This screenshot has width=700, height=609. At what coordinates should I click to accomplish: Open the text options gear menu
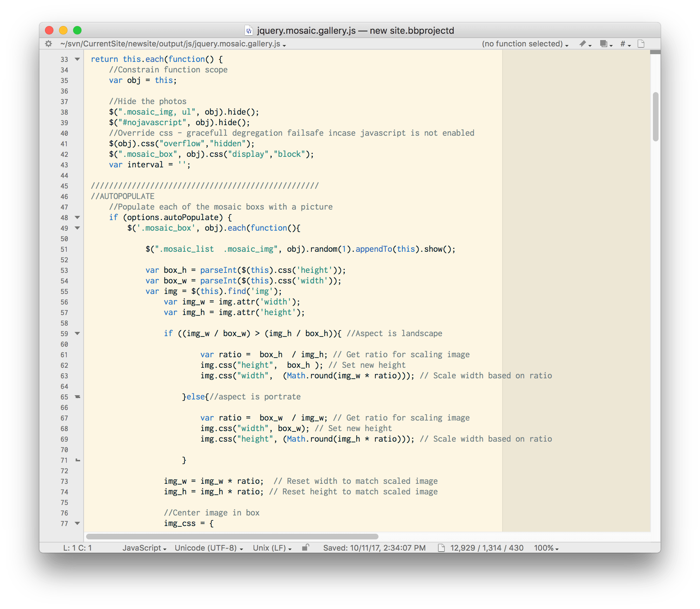tap(48, 44)
